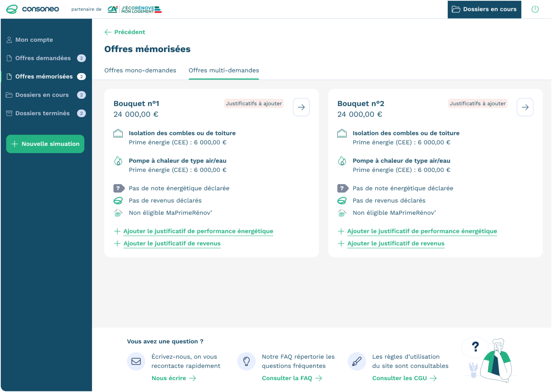Click the FAQ lightbulb icon
Screen dimensions: 552x392
pyautogui.click(x=246, y=361)
